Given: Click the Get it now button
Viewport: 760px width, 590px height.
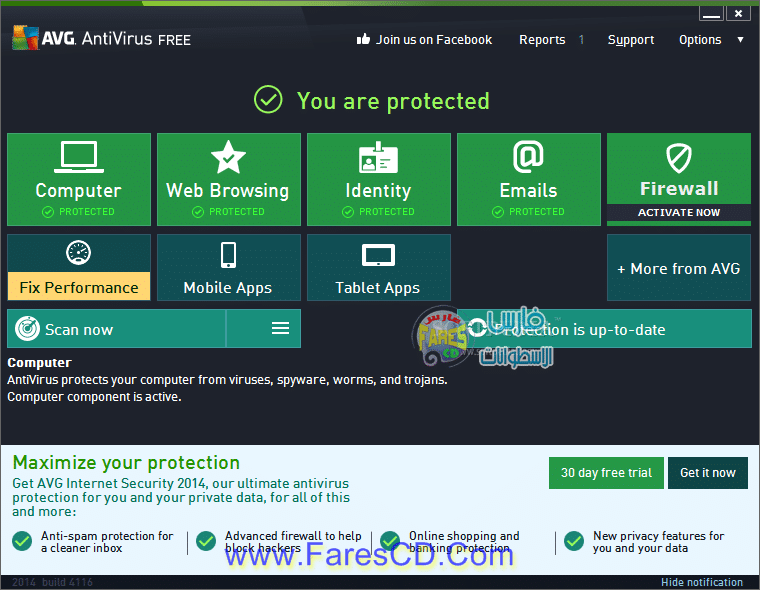Looking at the screenshot, I should point(708,473).
